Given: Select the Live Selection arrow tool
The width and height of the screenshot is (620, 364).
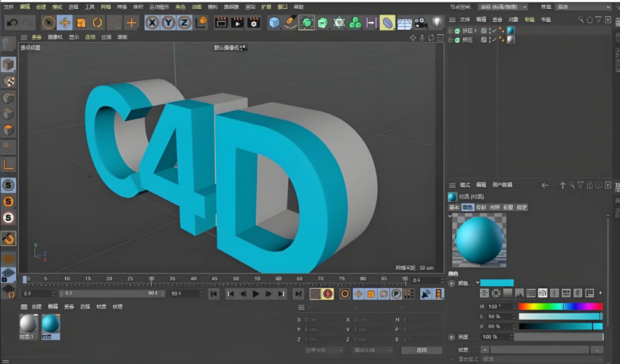Looking at the screenshot, I should pyautogui.click(x=49, y=23).
